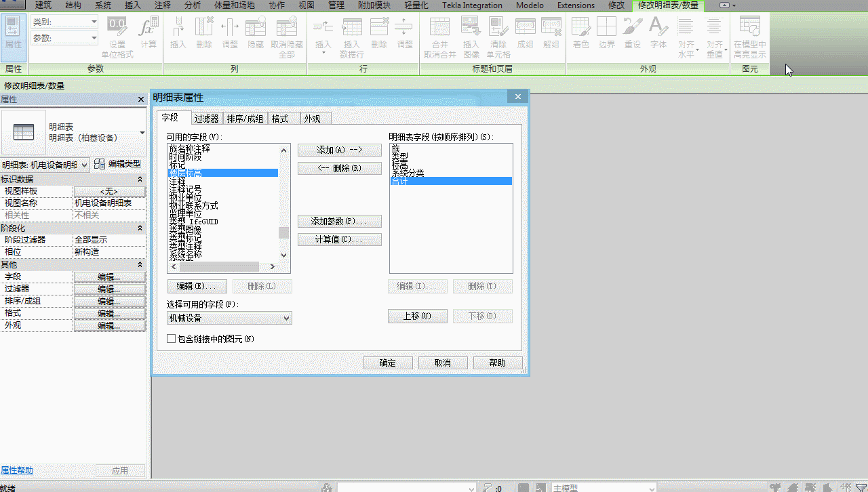Screen dimensions: 868x492
Task: Open 选择可用的字段 机械设备 combo box
Action: (x=229, y=318)
